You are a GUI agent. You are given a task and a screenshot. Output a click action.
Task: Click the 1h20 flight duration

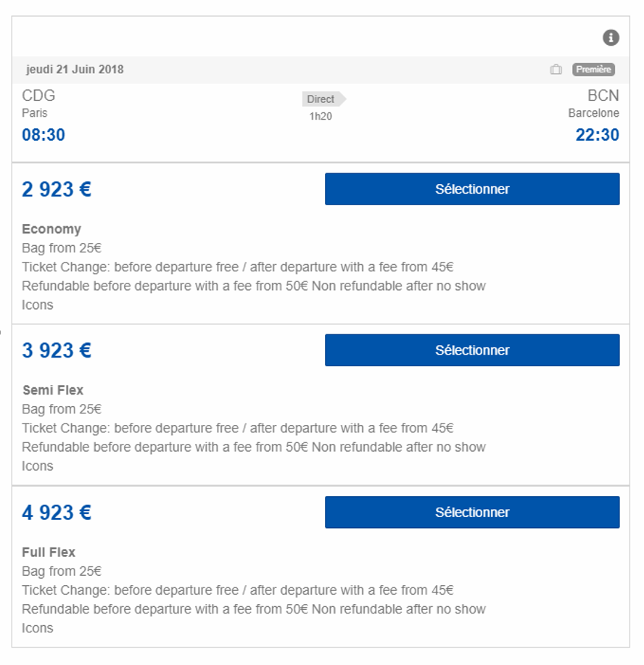[x=321, y=116]
